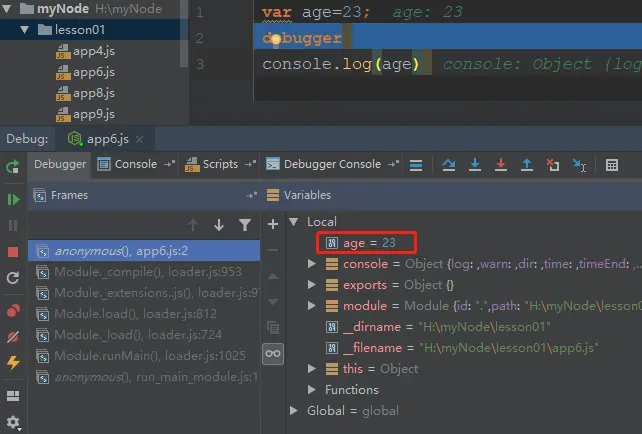Expand the console variable

pyautogui.click(x=312, y=264)
